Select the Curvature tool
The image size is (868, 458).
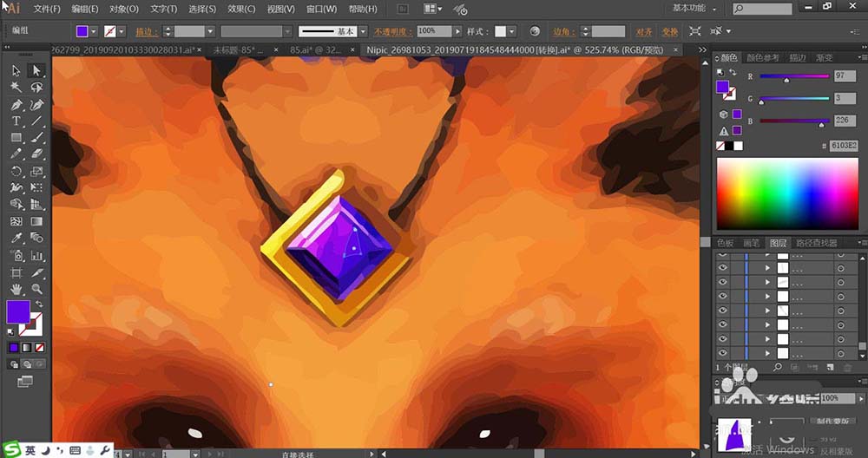pos(36,105)
